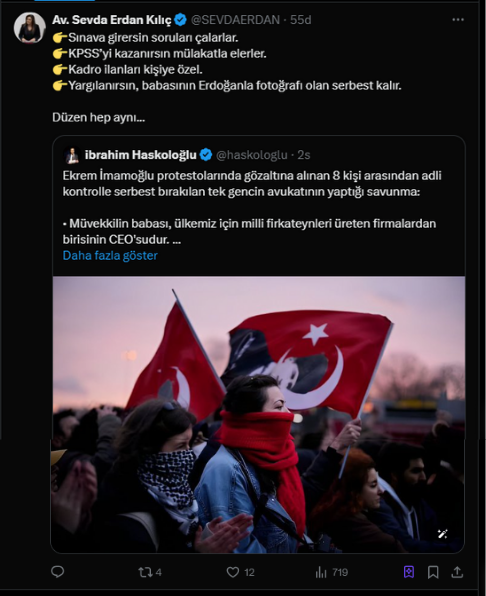
Task: Click the purple star bookmark icon
Action: pyautogui.click(x=409, y=572)
